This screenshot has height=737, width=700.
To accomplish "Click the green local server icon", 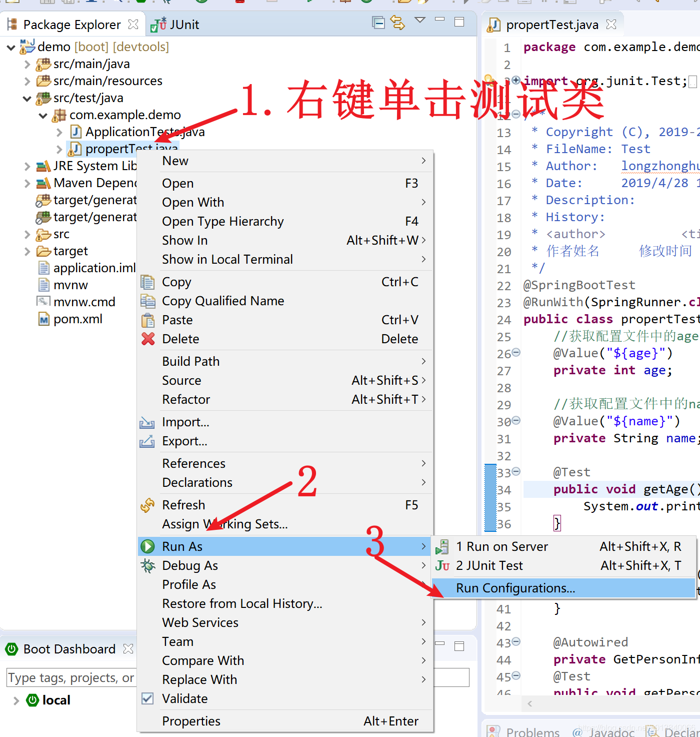I will coord(32,700).
